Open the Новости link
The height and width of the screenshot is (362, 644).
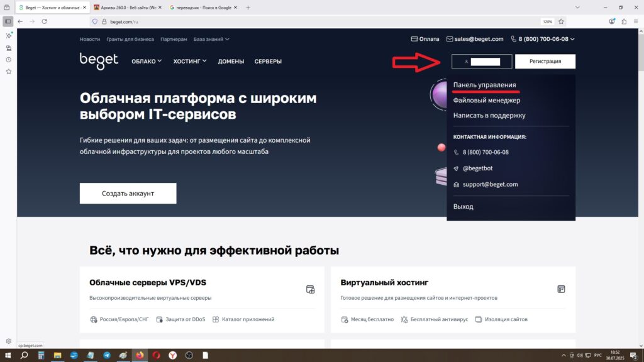pos(90,39)
